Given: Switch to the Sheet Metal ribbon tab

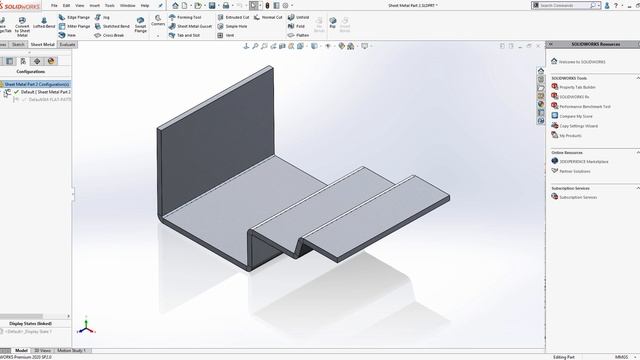Looking at the screenshot, I should pos(42,44).
